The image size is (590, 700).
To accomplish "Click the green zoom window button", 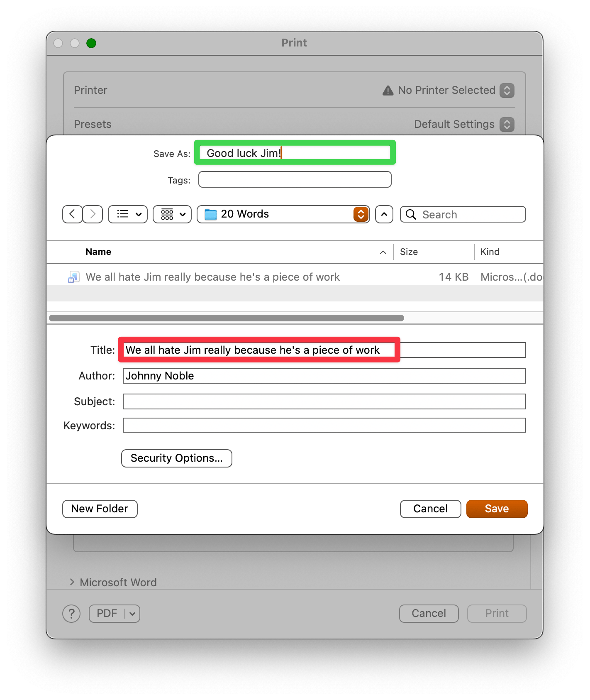I will [x=91, y=43].
